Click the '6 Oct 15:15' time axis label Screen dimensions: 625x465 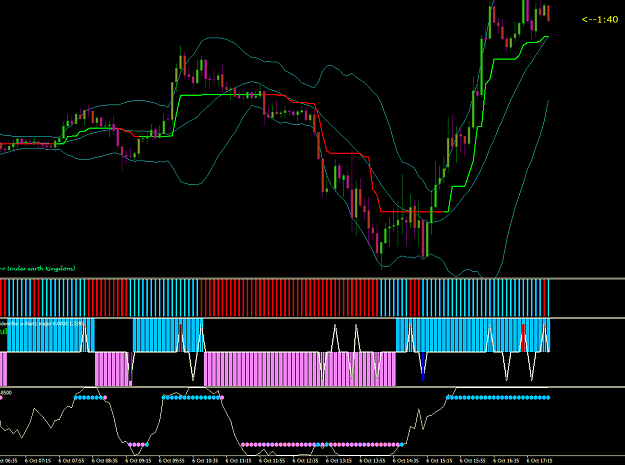(x=439, y=461)
